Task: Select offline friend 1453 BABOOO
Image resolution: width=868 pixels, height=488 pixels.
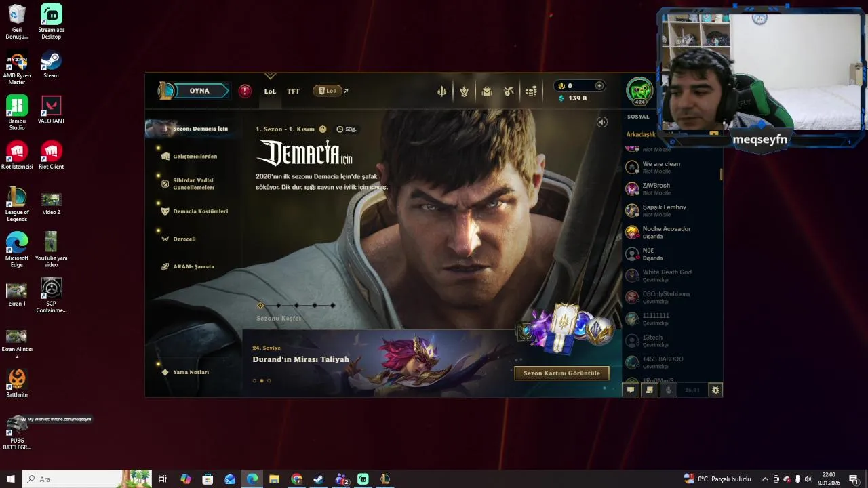Action: point(671,362)
